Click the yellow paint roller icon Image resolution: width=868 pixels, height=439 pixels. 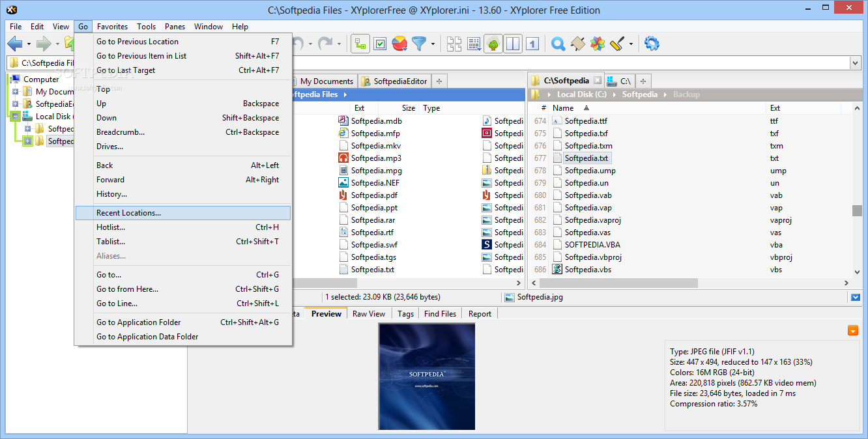617,44
